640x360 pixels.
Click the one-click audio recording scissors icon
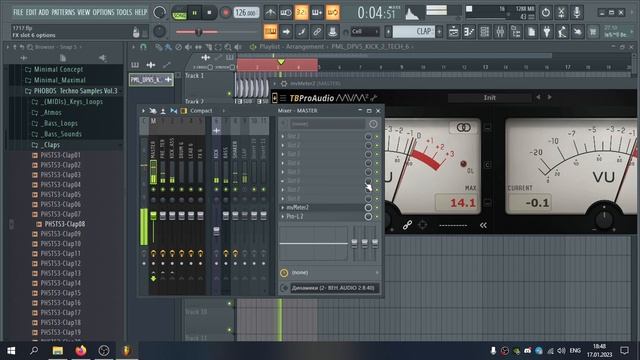(561, 13)
